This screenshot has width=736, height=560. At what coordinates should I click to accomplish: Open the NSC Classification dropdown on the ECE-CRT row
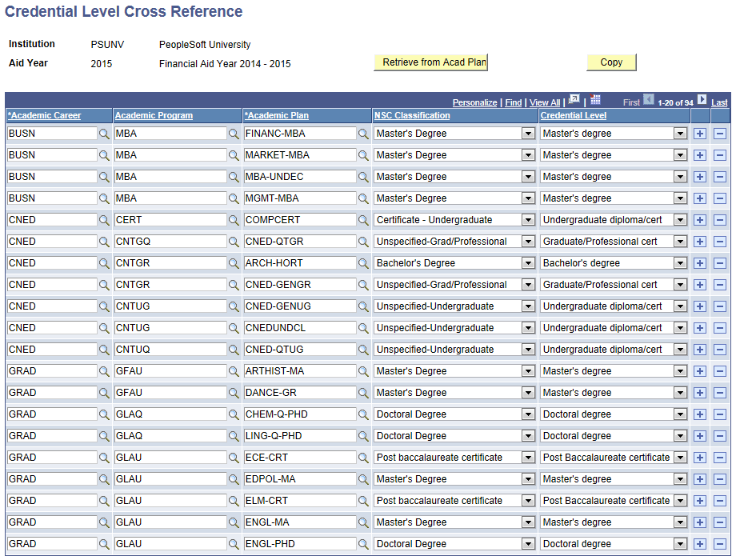coord(526,457)
